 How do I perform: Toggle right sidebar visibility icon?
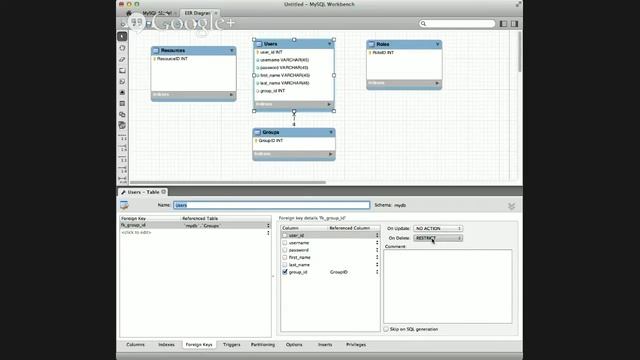(x=514, y=24)
